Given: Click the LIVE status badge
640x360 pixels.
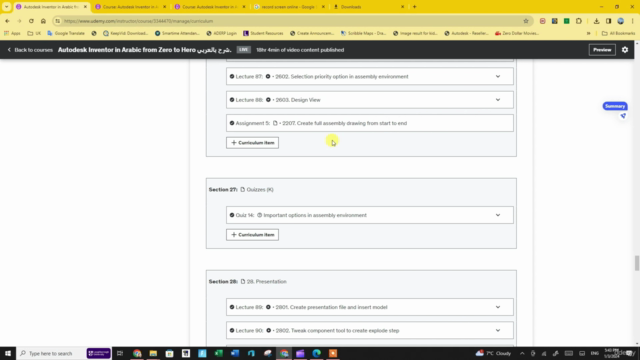Looking at the screenshot, I should tap(244, 50).
